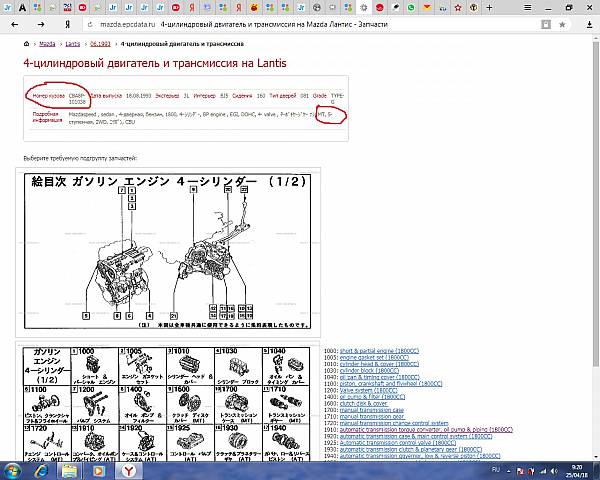Open piston, crankshaft and flywheel link
This screenshot has height=480, width=600.
pos(391,384)
